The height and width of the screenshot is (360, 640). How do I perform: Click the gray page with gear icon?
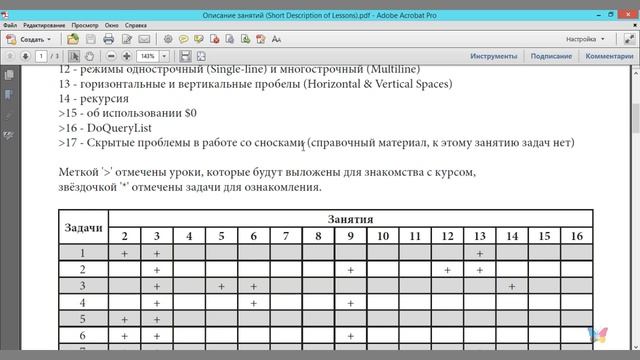230,39
